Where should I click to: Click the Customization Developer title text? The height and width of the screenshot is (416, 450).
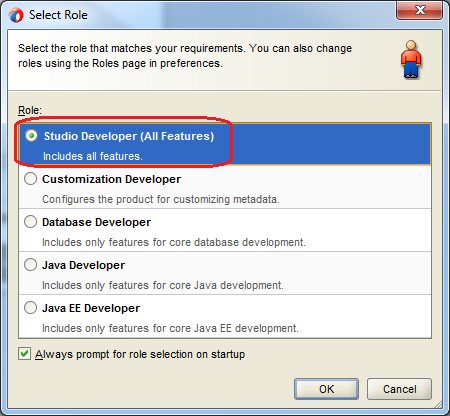(x=111, y=179)
